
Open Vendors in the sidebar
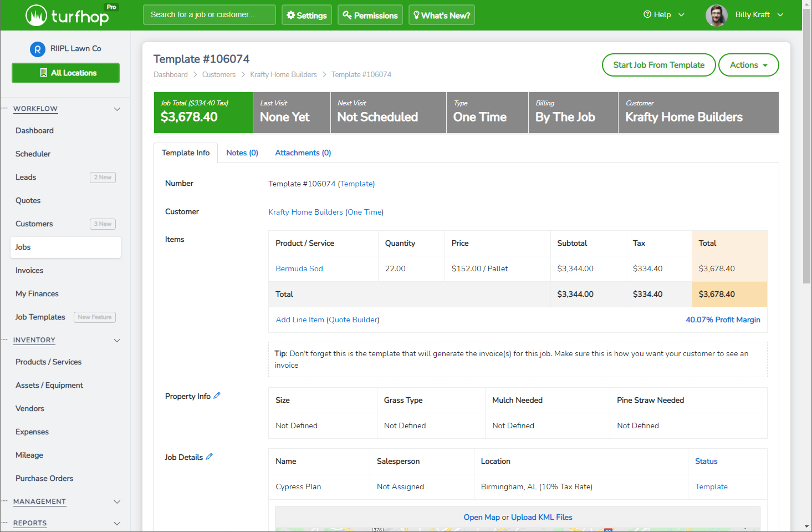pyautogui.click(x=30, y=408)
